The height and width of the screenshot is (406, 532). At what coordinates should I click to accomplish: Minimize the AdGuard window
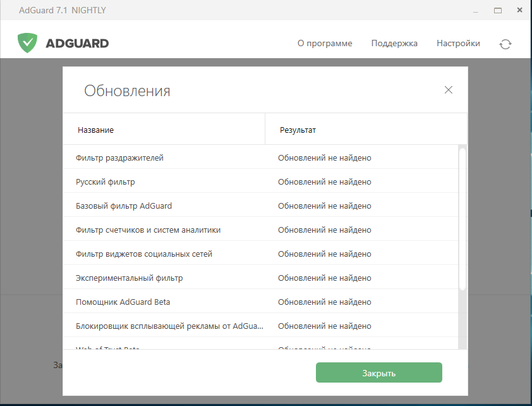pyautogui.click(x=476, y=11)
